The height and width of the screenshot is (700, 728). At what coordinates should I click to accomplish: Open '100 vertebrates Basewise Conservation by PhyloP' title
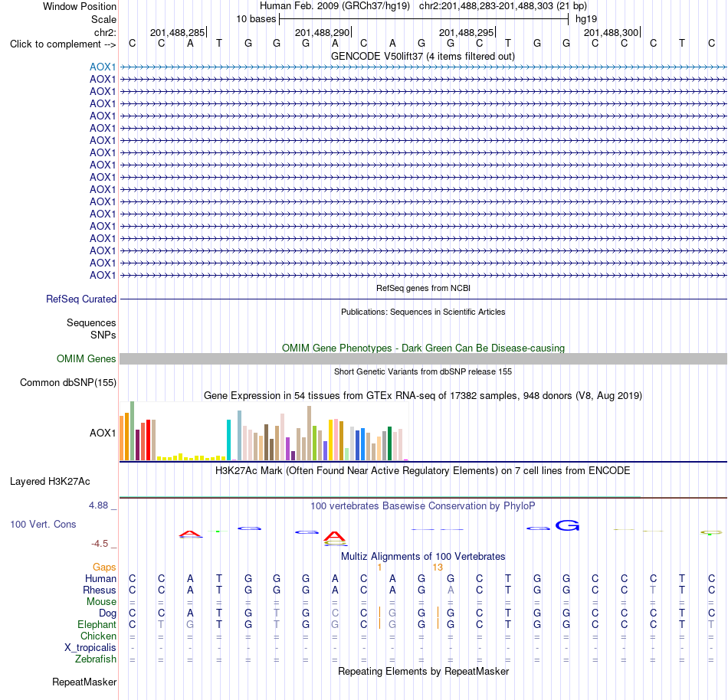[422, 506]
